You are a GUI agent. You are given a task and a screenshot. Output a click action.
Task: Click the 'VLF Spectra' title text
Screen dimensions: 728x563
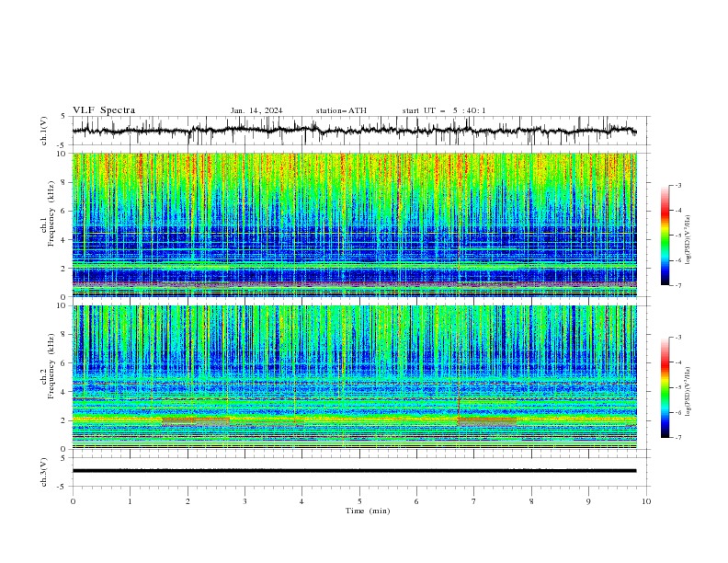tap(104, 110)
